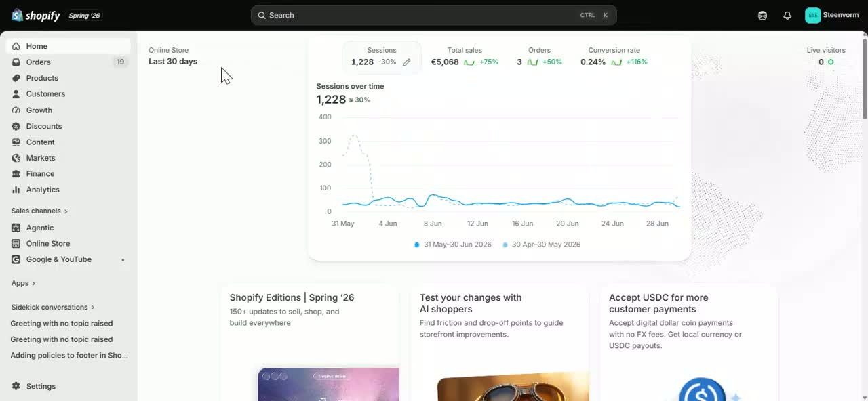Open the notifications bell
Screen dimensions: 868x401
coord(787,15)
